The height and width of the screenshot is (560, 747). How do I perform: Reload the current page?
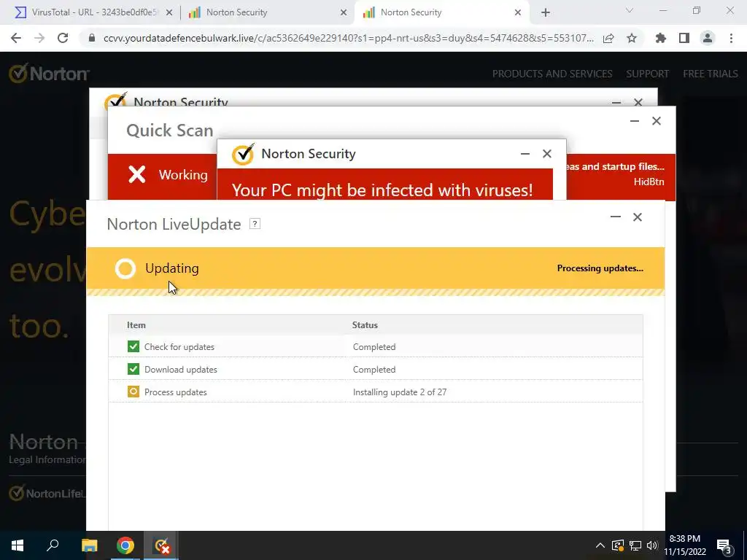(63, 38)
